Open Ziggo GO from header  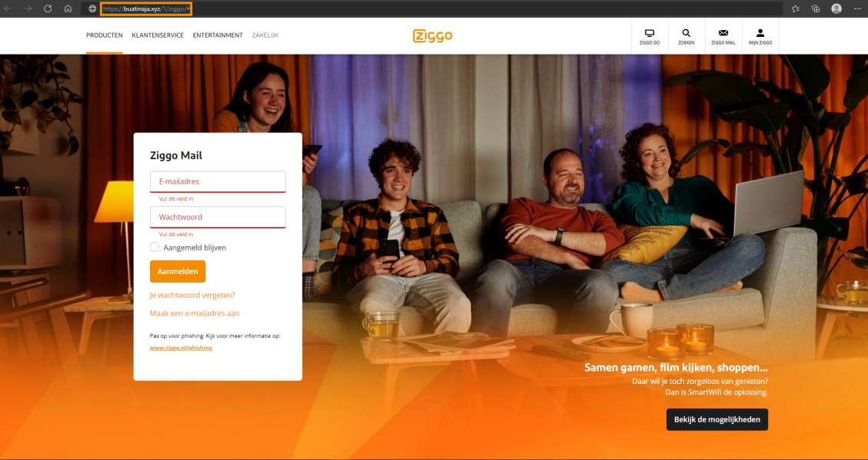pyautogui.click(x=649, y=36)
